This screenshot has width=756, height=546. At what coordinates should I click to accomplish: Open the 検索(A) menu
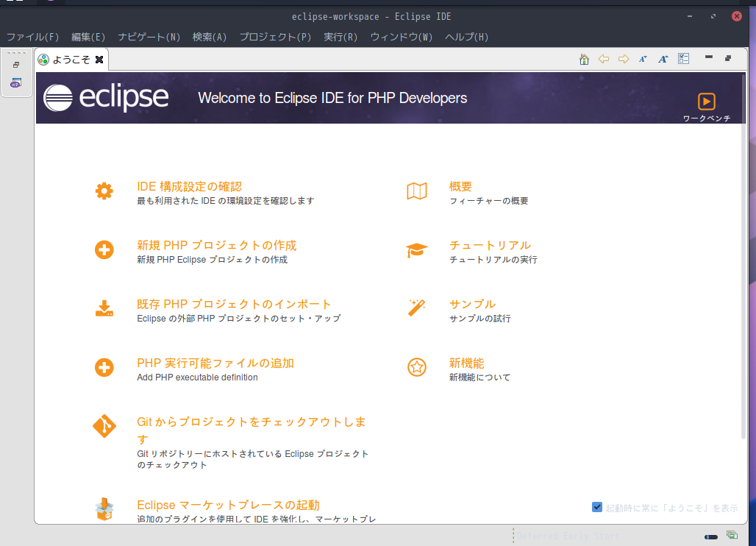pos(210,37)
